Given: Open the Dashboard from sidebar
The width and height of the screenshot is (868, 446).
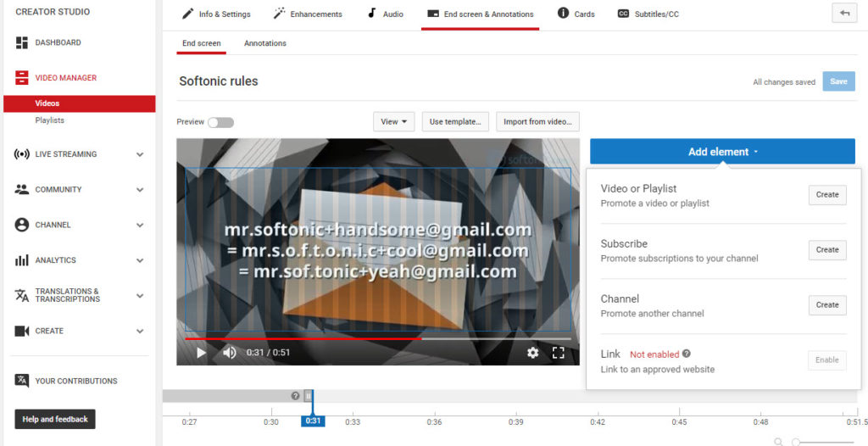Looking at the screenshot, I should (x=58, y=42).
